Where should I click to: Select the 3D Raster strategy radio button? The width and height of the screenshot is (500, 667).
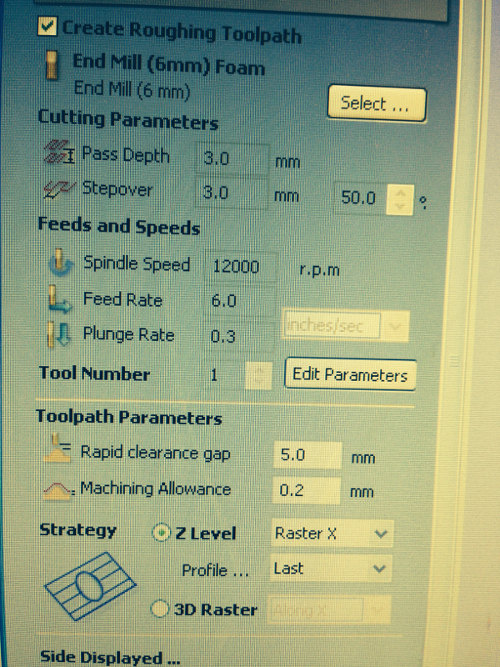(160, 609)
